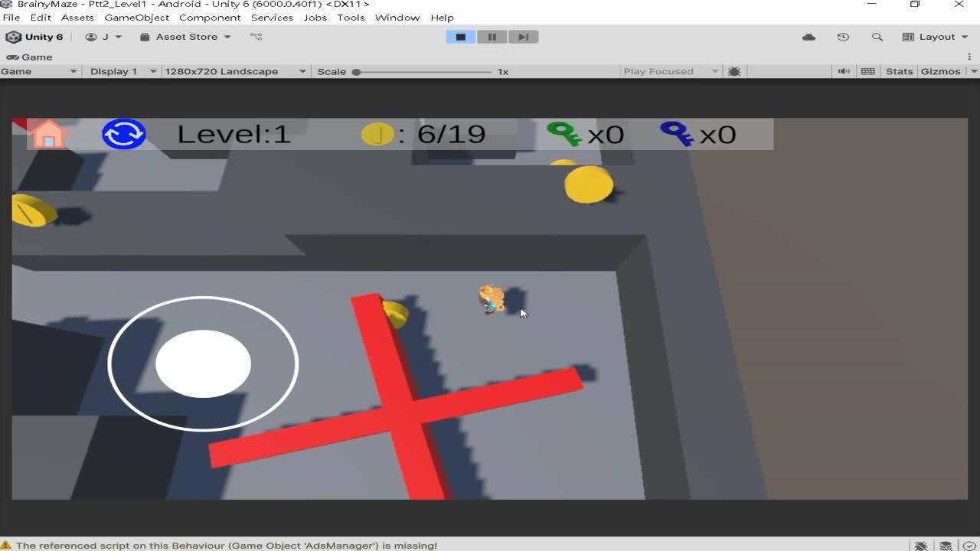
Task: Stop play mode with the play button
Action: [461, 37]
